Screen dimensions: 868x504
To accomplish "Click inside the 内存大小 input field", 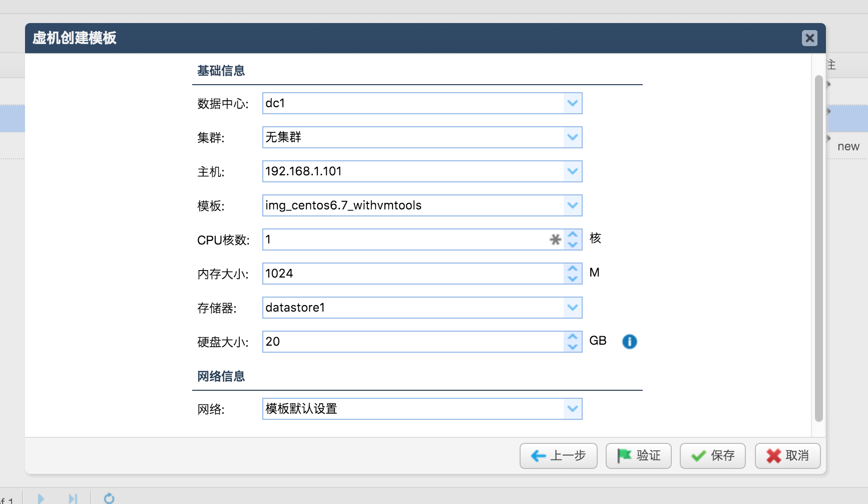I will [x=400, y=273].
